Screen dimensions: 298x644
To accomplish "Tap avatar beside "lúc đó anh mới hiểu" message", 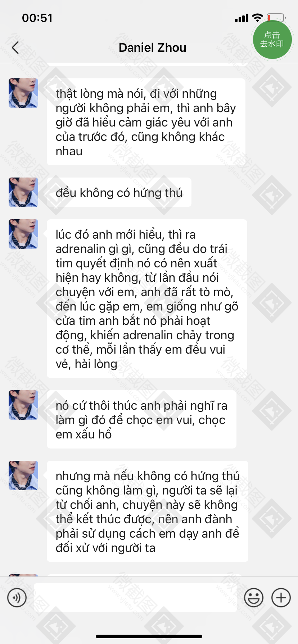I will [23, 234].
